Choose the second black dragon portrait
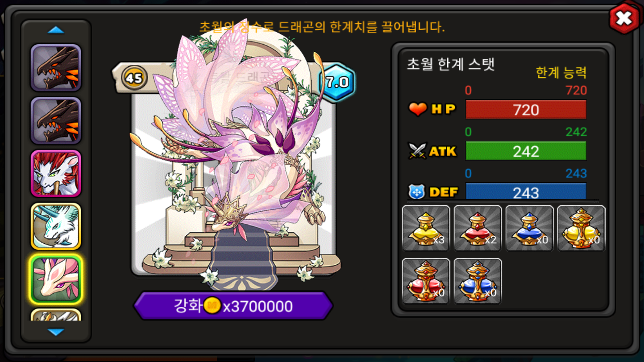This screenshot has height=362, width=644. click(56, 121)
